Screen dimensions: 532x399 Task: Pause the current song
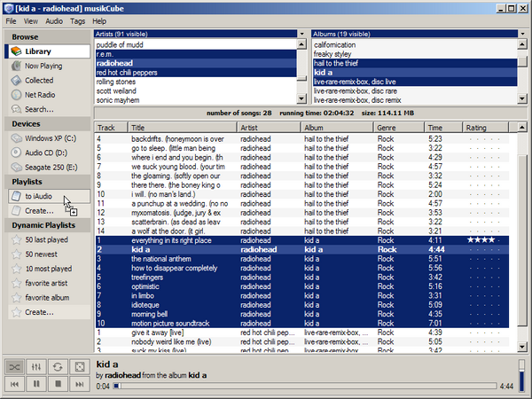click(x=36, y=385)
